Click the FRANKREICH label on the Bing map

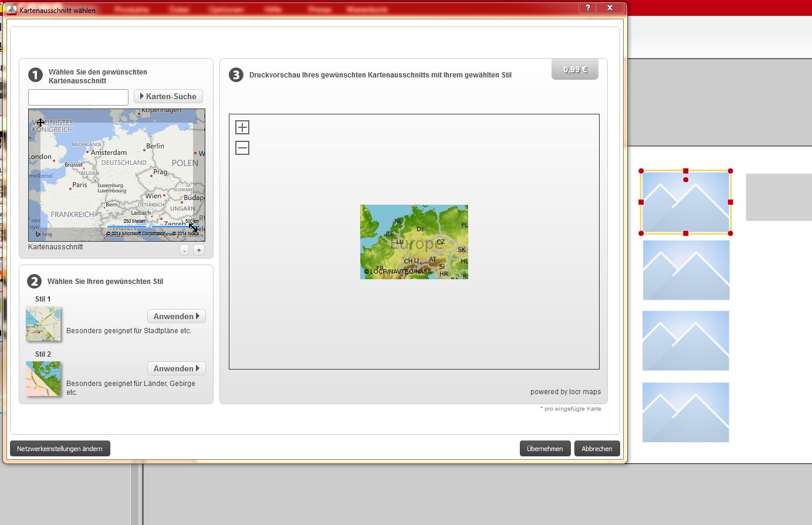pos(72,215)
